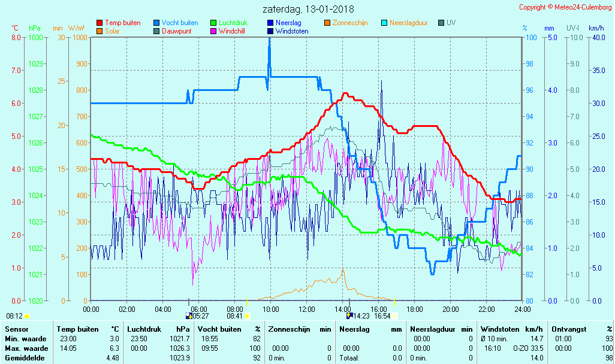Image resolution: width=615 pixels, height=364 pixels.
Task: Click the moonrise icon beside 05:27
Action: (x=189, y=316)
